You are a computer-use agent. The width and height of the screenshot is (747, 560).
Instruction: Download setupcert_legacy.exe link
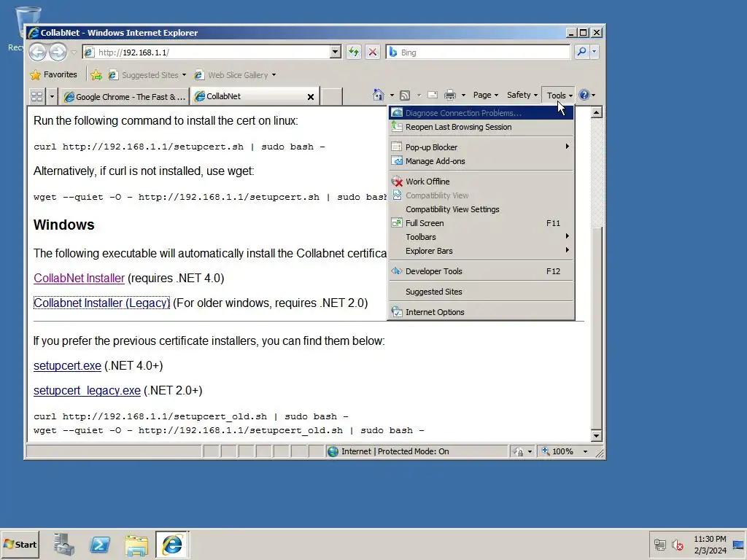(x=87, y=391)
